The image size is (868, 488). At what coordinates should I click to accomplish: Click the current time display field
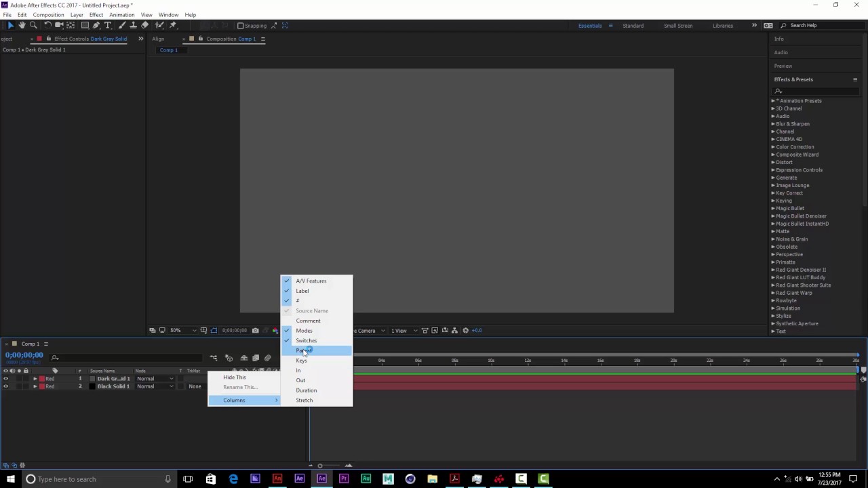click(x=24, y=355)
